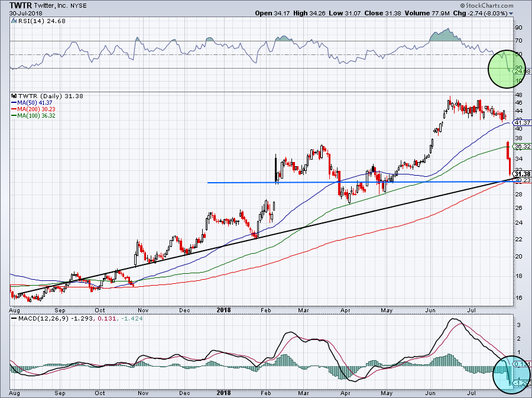This screenshot has height=398, width=532.
Task: Click the NYSE exchange label
Action: tap(79, 6)
